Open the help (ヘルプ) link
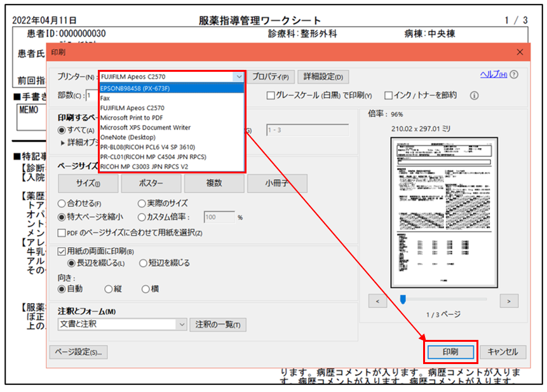 [x=492, y=75]
